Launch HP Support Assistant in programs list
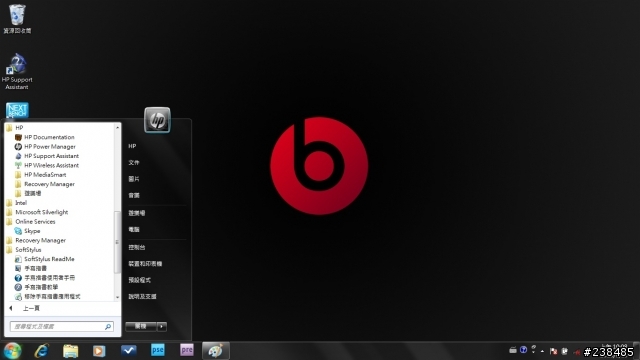This screenshot has height=360, width=640. tap(47, 156)
